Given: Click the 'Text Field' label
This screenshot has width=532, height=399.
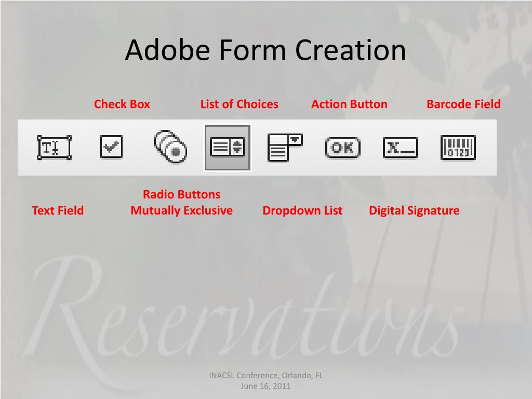Looking at the screenshot, I should 58,210.
